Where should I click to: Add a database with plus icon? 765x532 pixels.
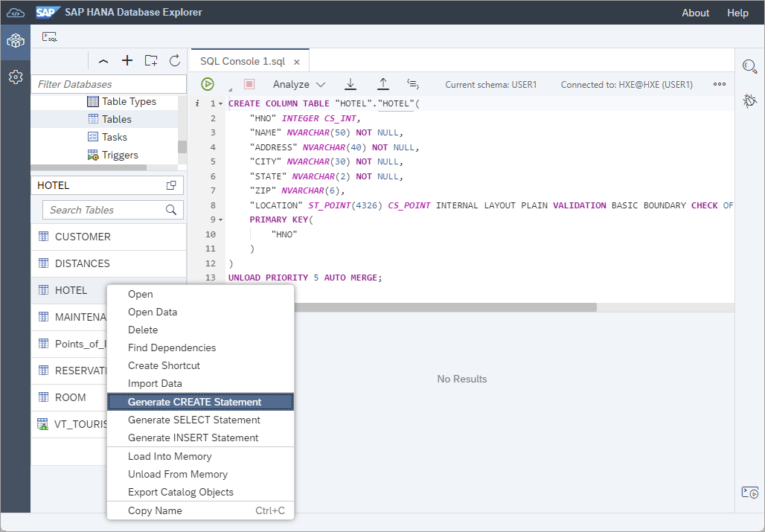pos(127,60)
